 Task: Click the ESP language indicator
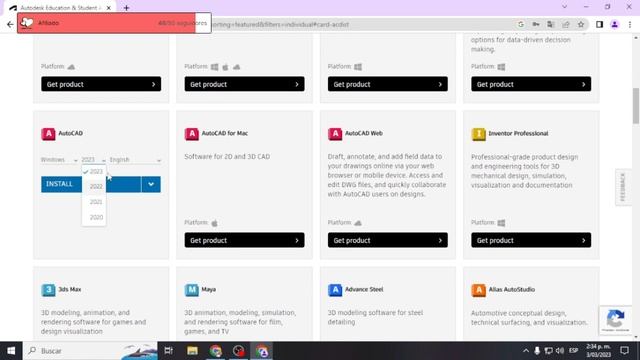pyautogui.click(x=573, y=351)
